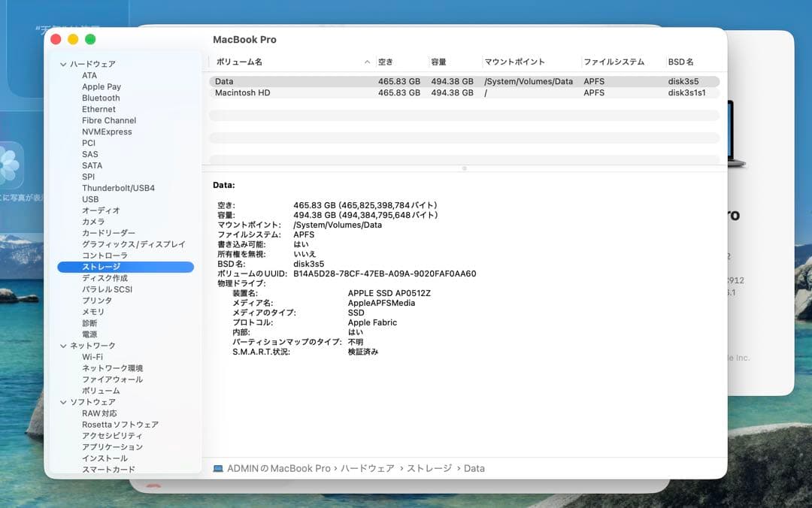The height and width of the screenshot is (508, 812).
Task: Select オーディオ in the sidebar
Action: tap(101, 210)
